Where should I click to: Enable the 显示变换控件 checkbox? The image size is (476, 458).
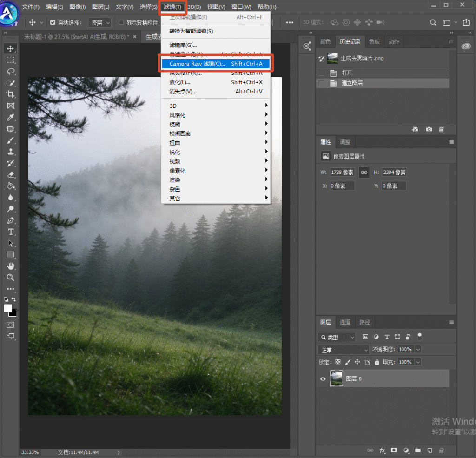[x=121, y=22]
